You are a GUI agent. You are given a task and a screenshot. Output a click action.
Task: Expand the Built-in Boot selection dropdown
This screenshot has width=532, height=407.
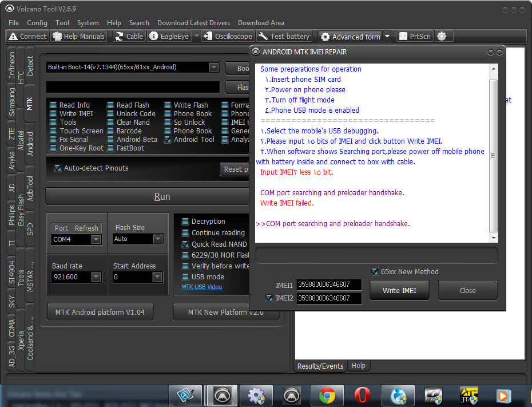point(214,67)
